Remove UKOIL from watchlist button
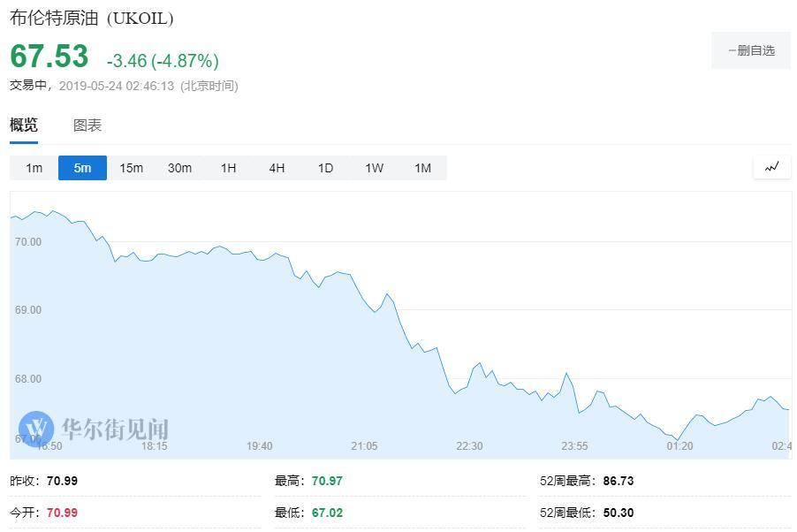 [751, 50]
